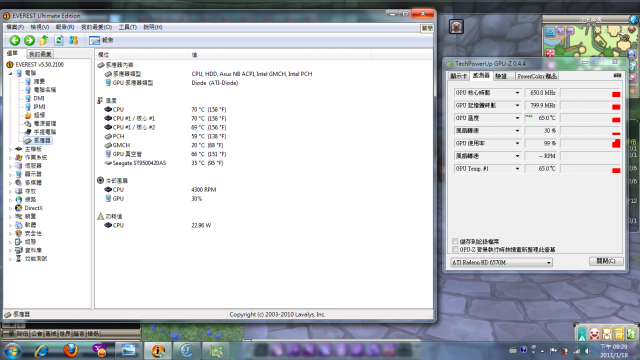Click the GPU usage history graph in GPU-Z
Screen dimensions: 640x360
click(591, 143)
